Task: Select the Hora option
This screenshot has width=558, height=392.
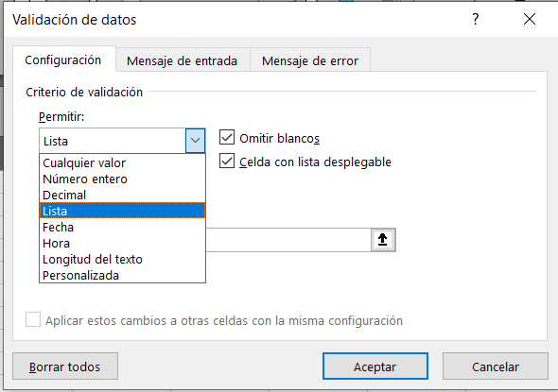Action: [122, 244]
